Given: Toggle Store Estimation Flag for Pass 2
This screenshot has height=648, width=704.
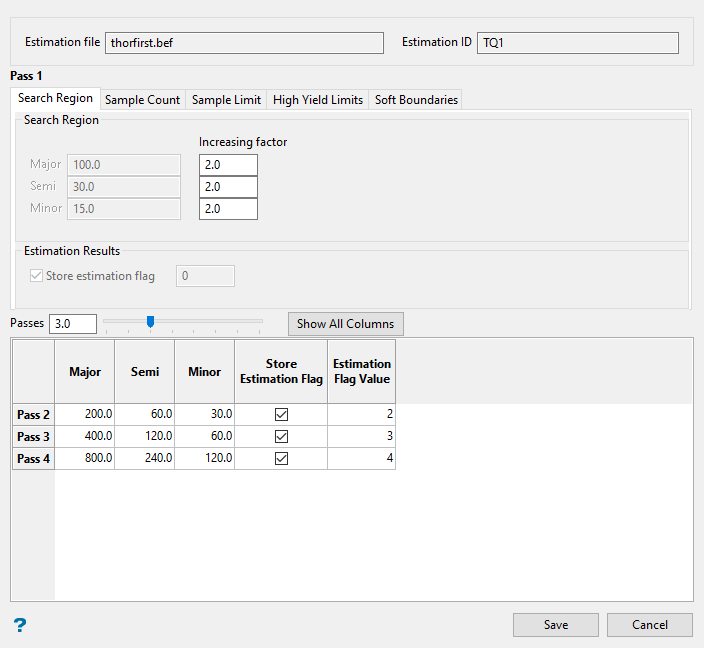Looking at the screenshot, I should tap(281, 414).
